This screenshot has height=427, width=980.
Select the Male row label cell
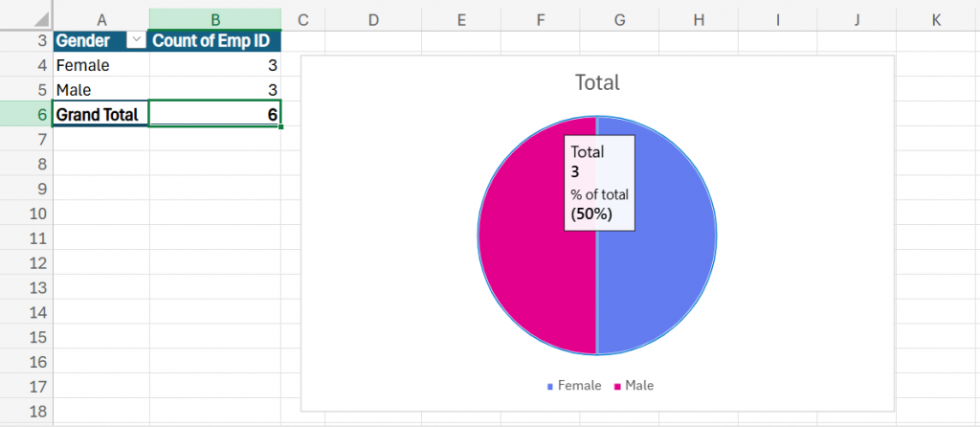pos(100,90)
